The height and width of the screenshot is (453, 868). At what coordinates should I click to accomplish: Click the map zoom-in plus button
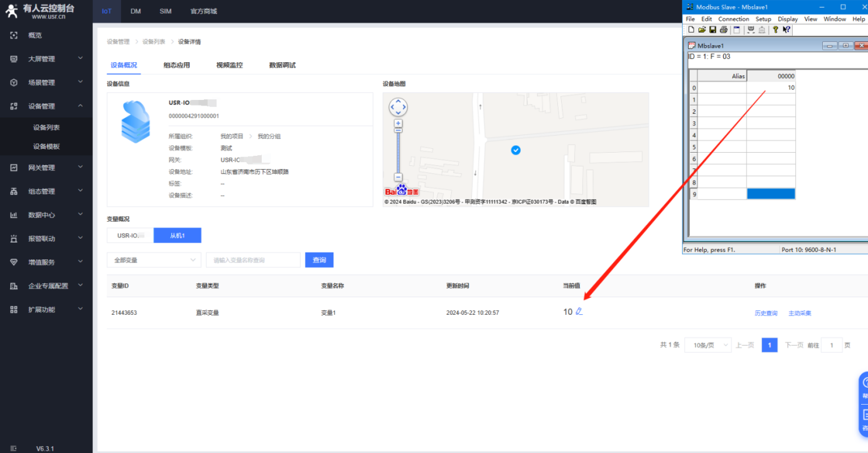click(398, 124)
